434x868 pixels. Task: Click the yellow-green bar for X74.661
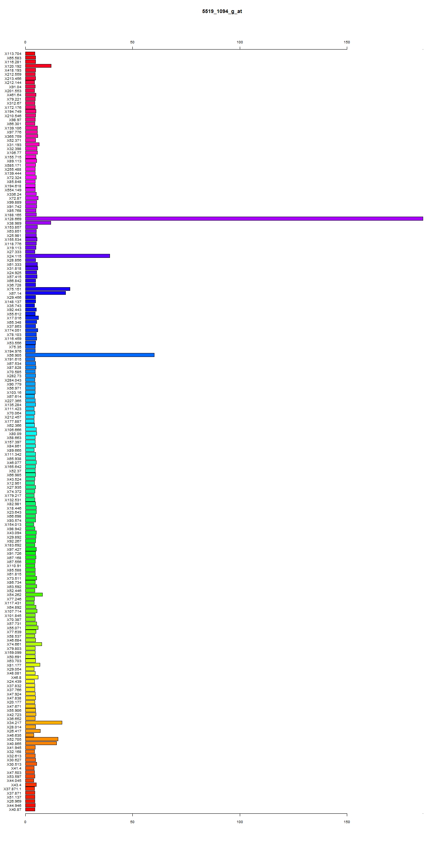pos(34,644)
